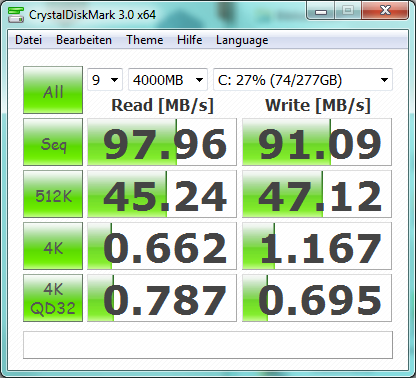Open the Bearbeiten menu

84,40
